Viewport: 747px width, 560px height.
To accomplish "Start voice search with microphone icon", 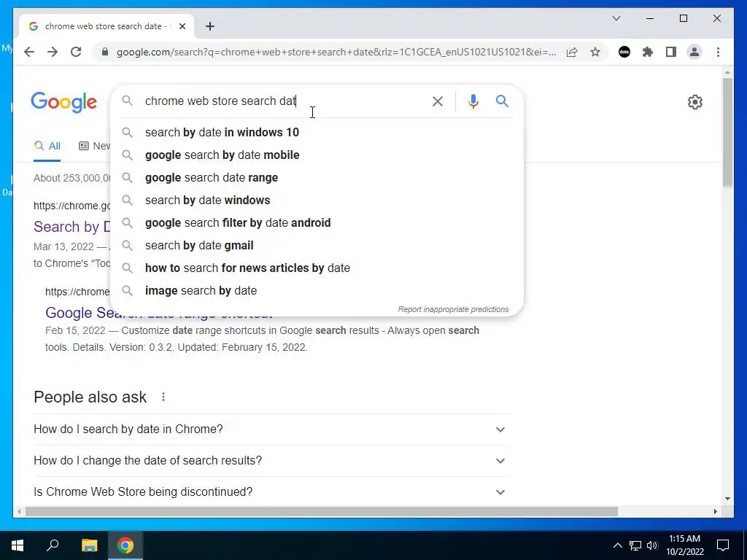I will (473, 101).
